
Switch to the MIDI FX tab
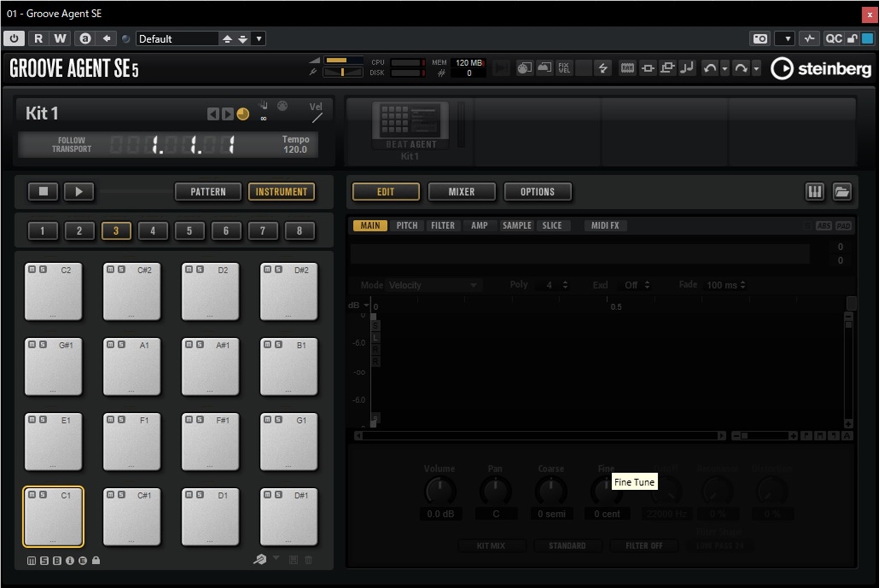coord(605,226)
